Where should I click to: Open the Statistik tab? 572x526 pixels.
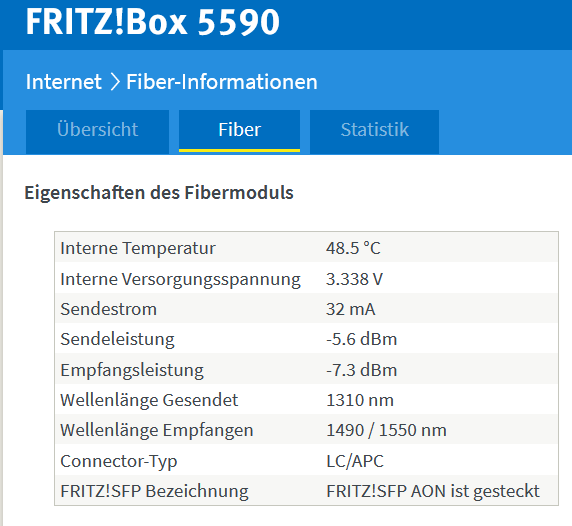374,131
